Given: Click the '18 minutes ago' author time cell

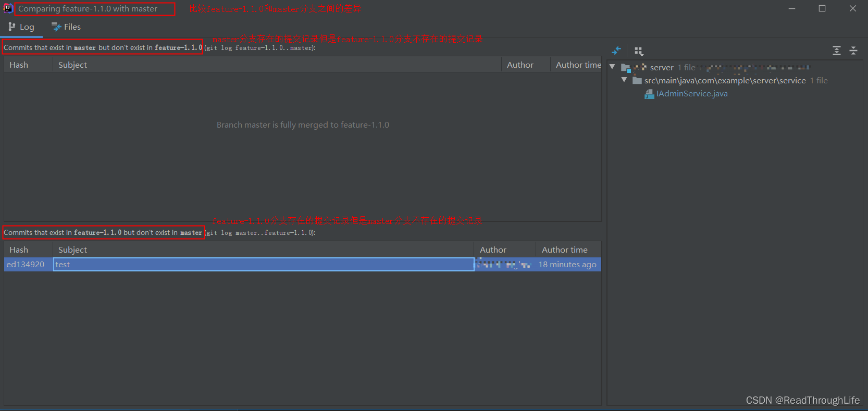Looking at the screenshot, I should pyautogui.click(x=567, y=265).
